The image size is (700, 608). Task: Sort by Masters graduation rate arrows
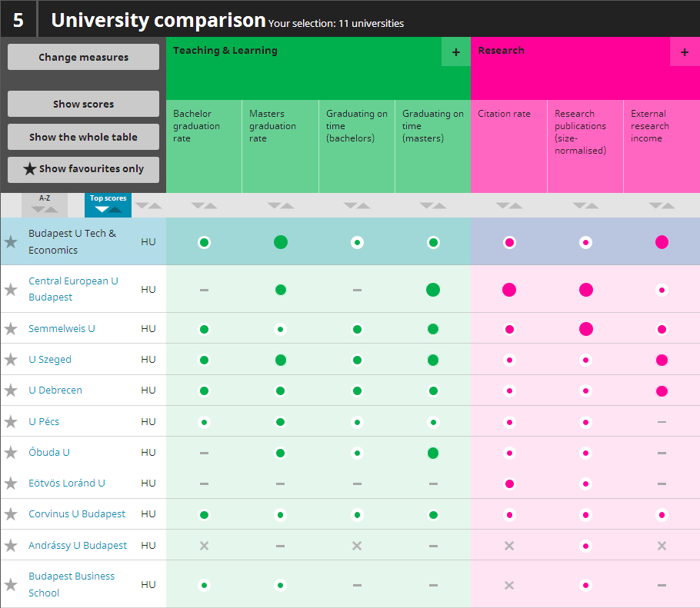point(280,206)
